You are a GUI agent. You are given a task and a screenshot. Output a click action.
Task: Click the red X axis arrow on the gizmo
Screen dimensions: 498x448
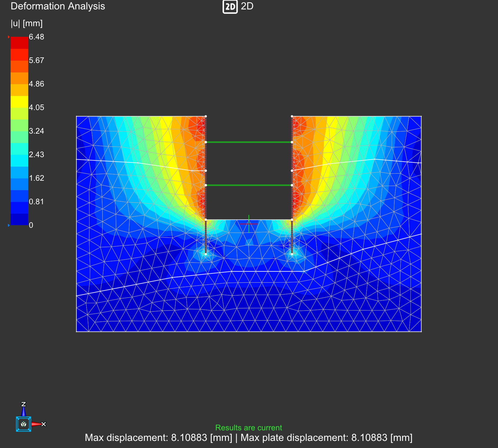click(37, 424)
